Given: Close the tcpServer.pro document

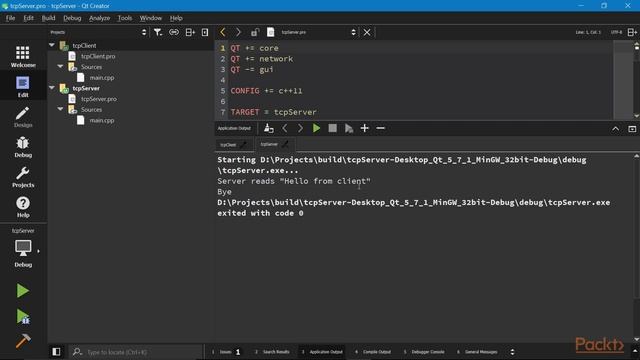Looking at the screenshot, I should pyautogui.click(x=367, y=32).
